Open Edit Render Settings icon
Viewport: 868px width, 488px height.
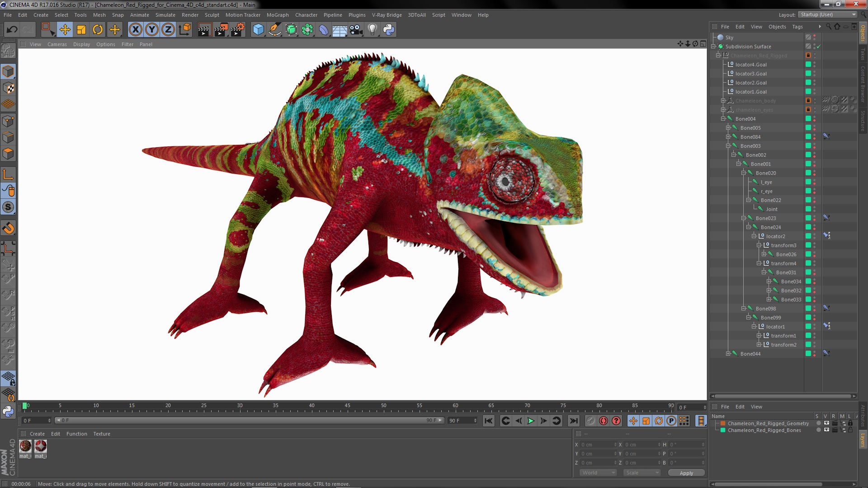pyautogui.click(x=237, y=30)
